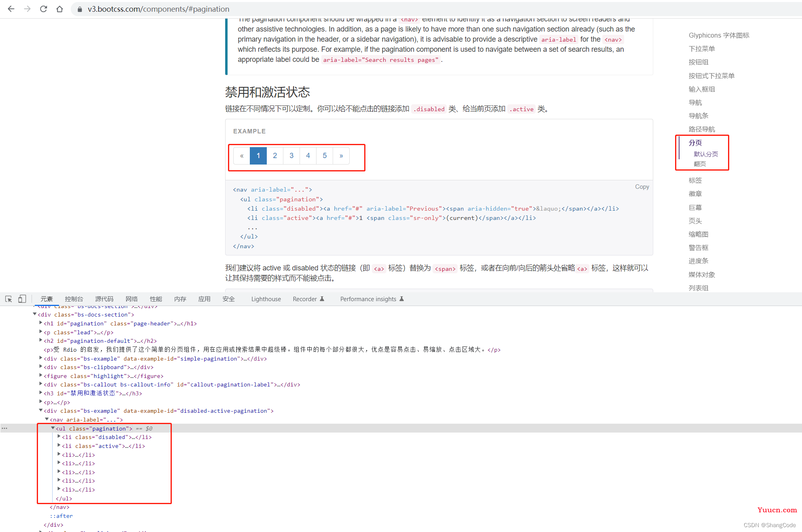Expand the h1 id="pagination" node

click(41, 323)
